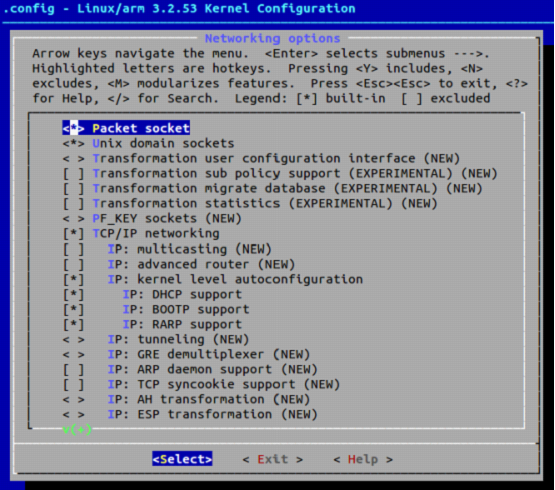555x490 pixels.
Task: Select Transformation statistics entry text
Action: 265,204
